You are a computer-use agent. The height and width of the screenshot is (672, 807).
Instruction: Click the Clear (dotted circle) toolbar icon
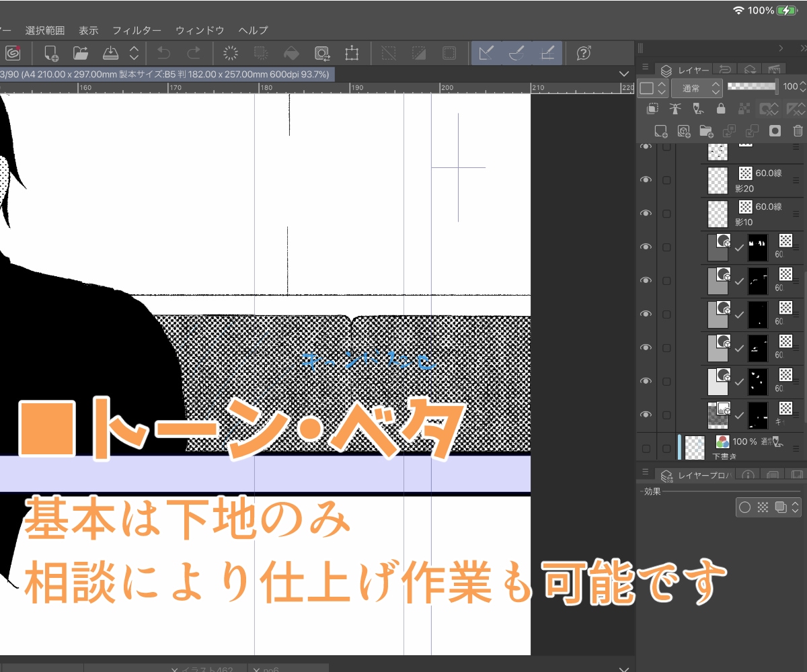click(x=231, y=53)
